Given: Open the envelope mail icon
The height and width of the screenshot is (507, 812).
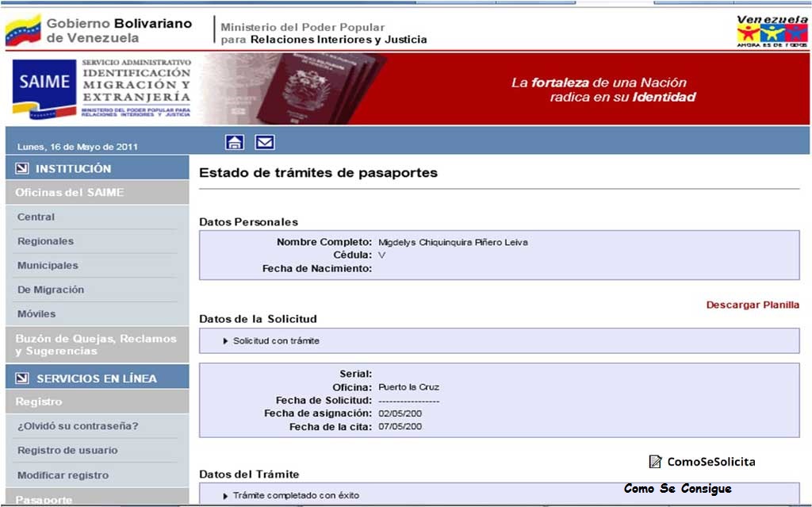Looking at the screenshot, I should click(265, 142).
